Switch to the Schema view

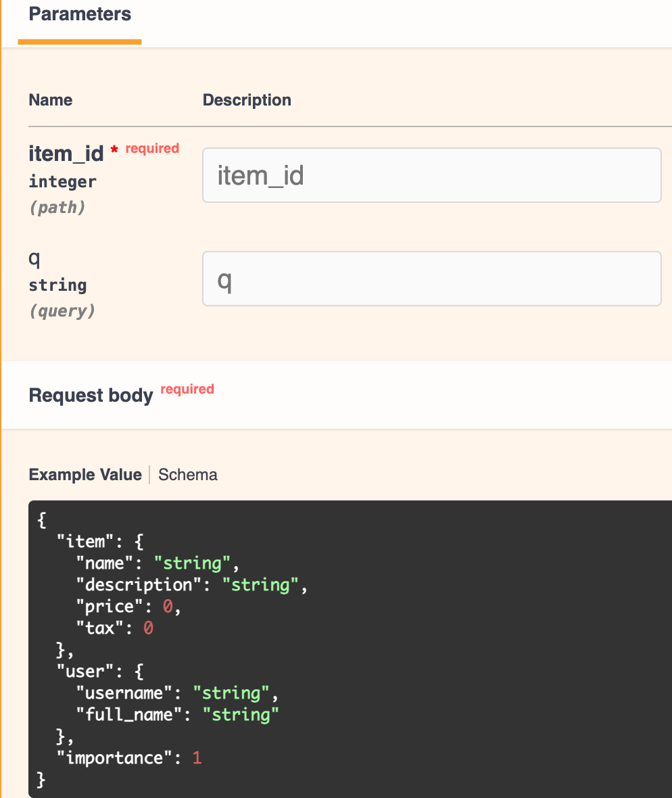pyautogui.click(x=187, y=475)
